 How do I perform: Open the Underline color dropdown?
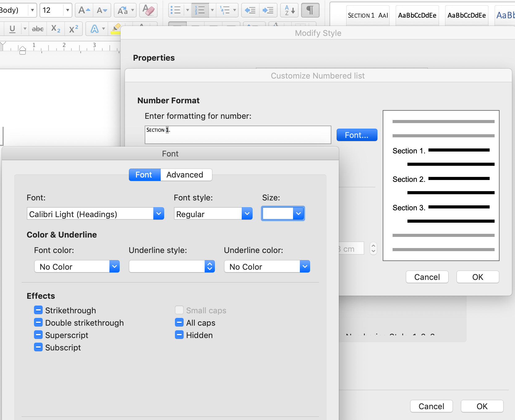click(x=305, y=266)
